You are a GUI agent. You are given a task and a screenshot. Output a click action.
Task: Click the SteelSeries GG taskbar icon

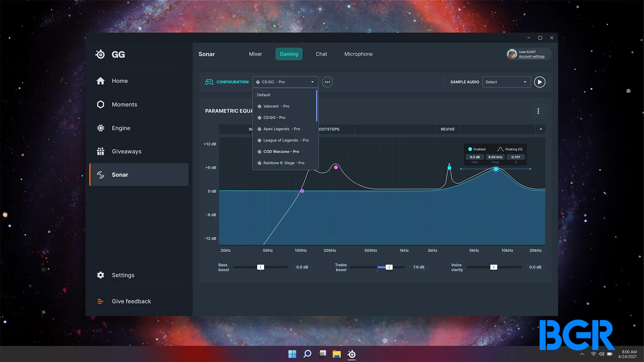[x=353, y=354]
